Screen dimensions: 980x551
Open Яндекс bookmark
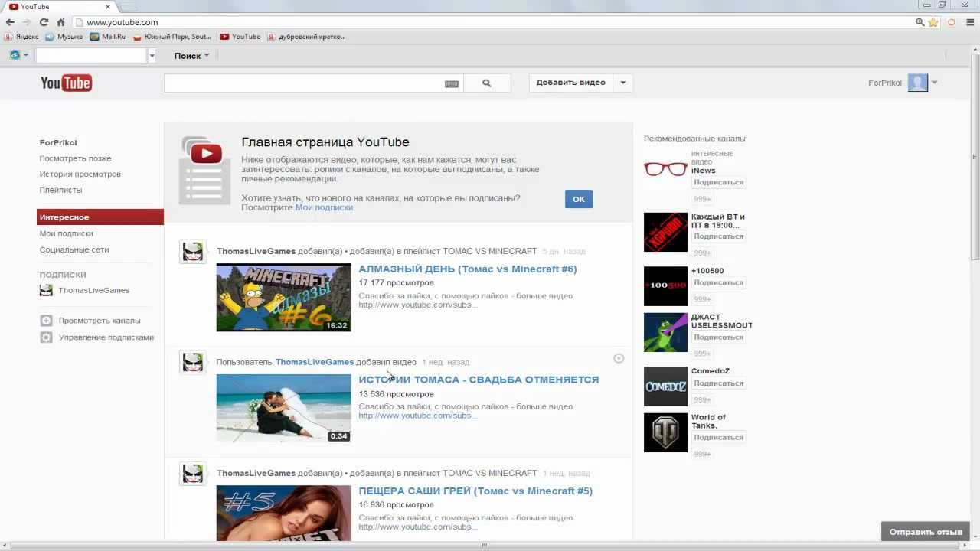click(x=21, y=37)
